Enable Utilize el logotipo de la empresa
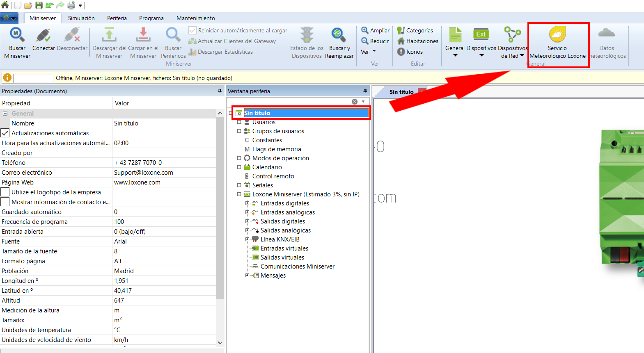 tap(5, 192)
